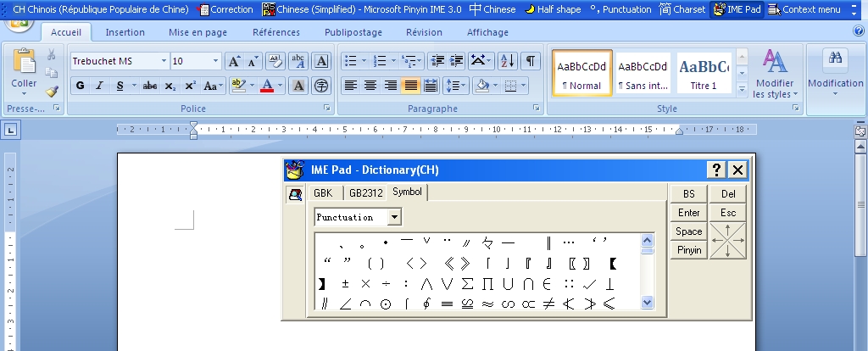Toggle underline (S) formatting
Image resolution: width=868 pixels, height=351 pixels.
coord(120,86)
